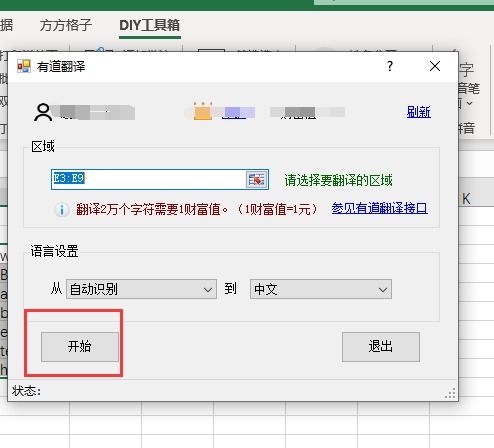Viewport: 494px width, 448px height.
Task: Switch to the 方方格子 ribbon tab
Action: [x=66, y=25]
